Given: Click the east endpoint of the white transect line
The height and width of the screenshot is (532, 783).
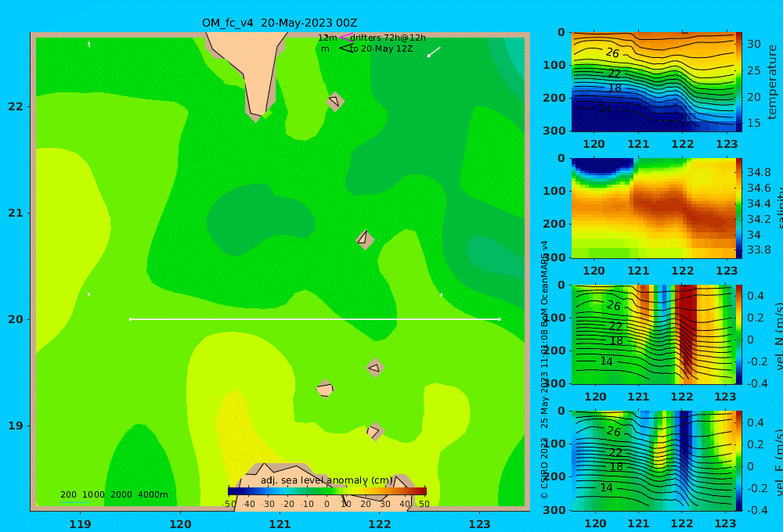Looking at the screenshot, I should click(500, 319).
